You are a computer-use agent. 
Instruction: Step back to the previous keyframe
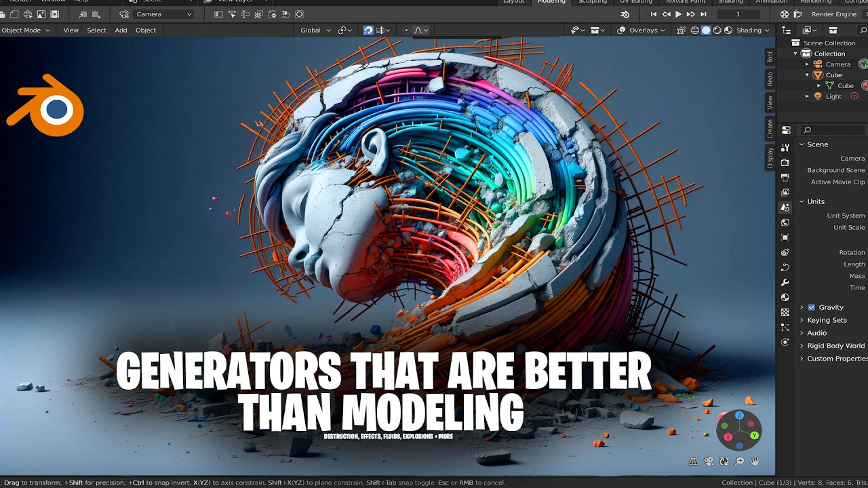667,14
